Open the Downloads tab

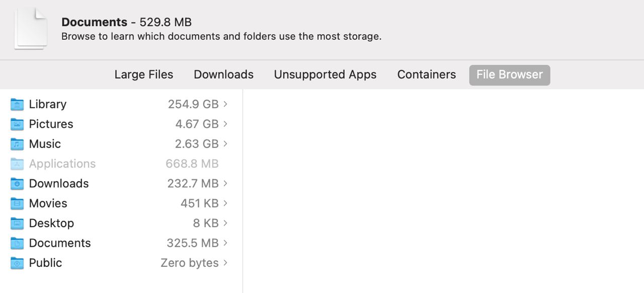223,75
